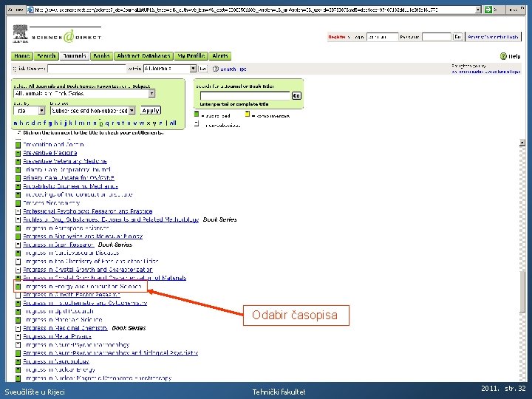Open the Home tab
The height and width of the screenshot is (399, 532).
coord(22,56)
